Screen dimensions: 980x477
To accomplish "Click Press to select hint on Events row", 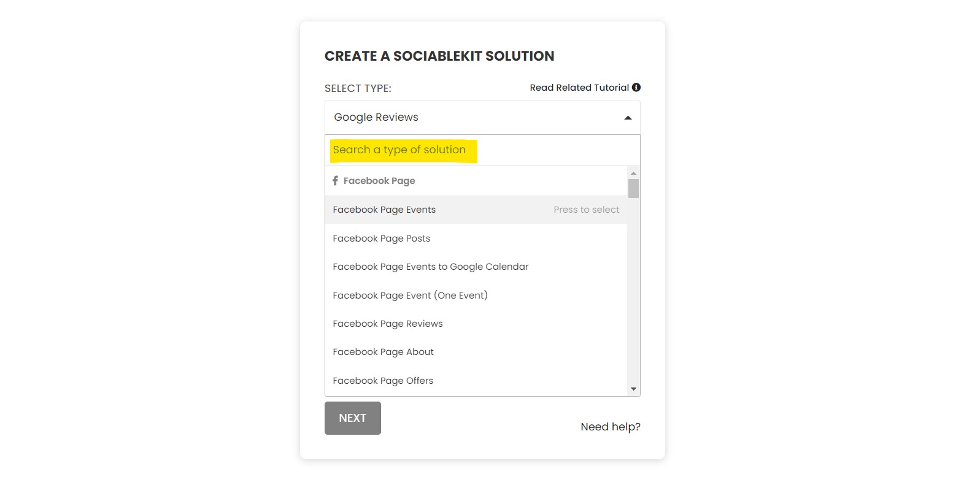I will (x=586, y=210).
